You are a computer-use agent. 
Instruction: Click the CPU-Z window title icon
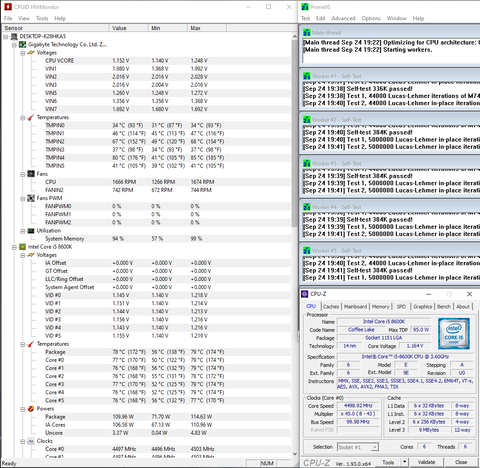point(304,294)
